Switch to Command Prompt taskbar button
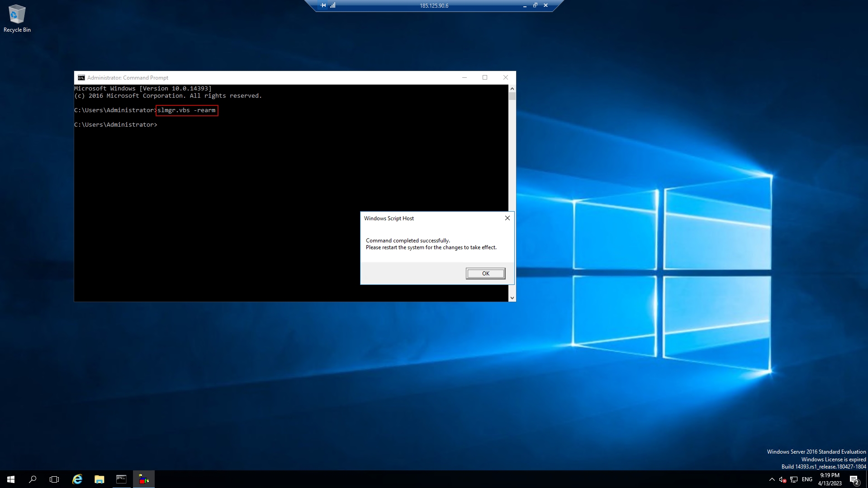 [x=121, y=479]
